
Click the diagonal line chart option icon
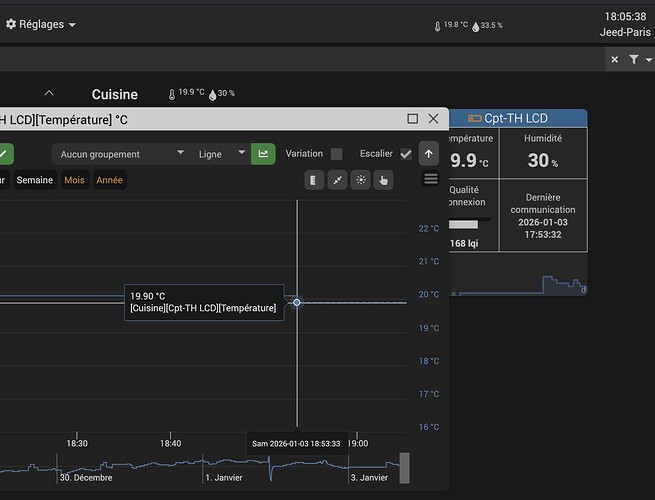[x=338, y=180]
